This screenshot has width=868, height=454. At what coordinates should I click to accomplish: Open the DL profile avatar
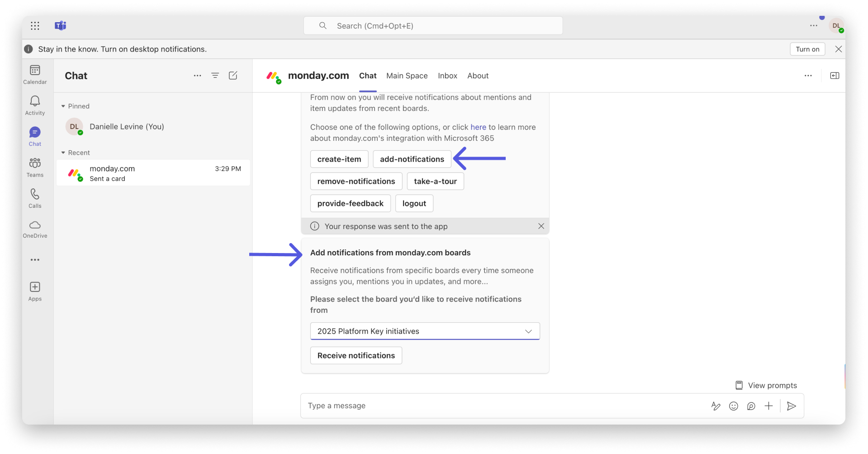coord(837,26)
